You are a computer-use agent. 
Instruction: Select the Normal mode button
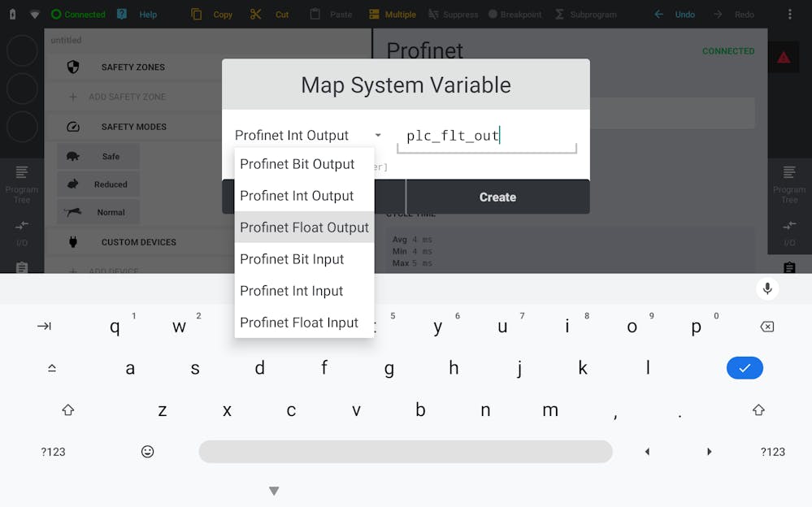tap(98, 212)
